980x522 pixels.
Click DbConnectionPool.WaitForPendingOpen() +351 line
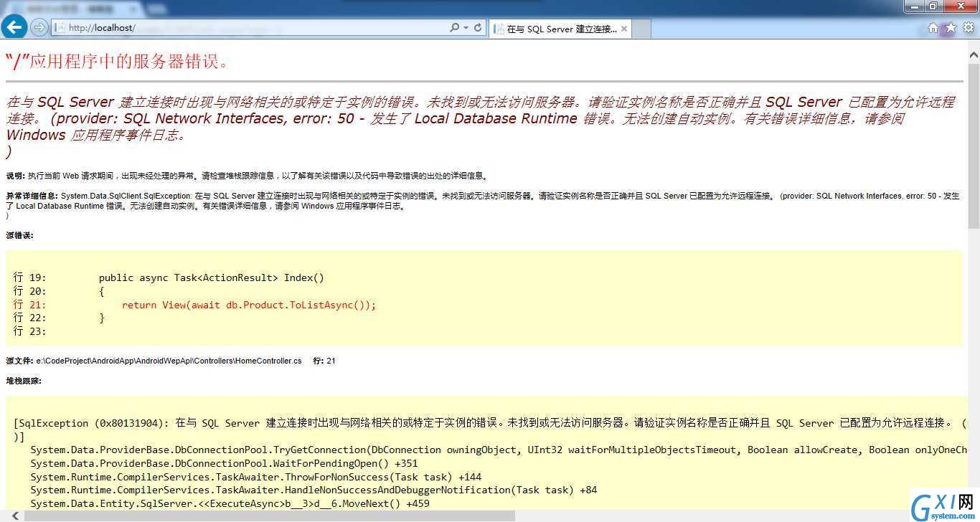[224, 463]
